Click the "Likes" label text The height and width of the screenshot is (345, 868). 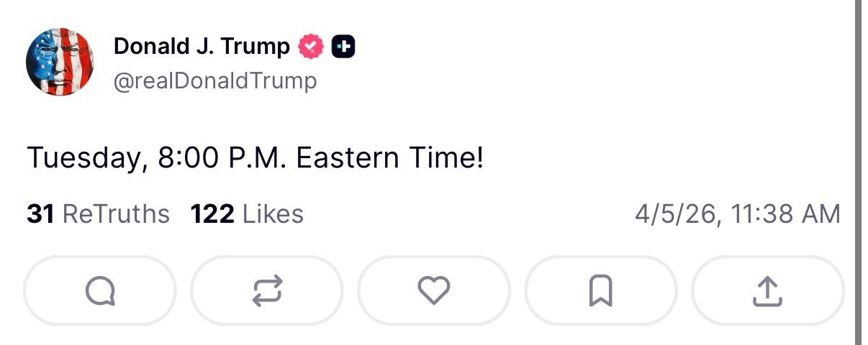click(273, 214)
